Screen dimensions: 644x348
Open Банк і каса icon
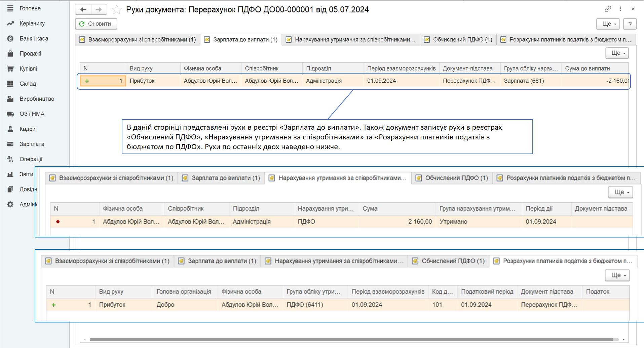click(10, 39)
